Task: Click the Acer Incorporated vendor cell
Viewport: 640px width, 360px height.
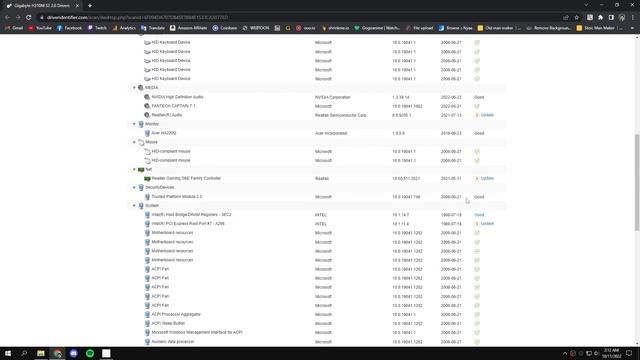Action: coord(331,133)
